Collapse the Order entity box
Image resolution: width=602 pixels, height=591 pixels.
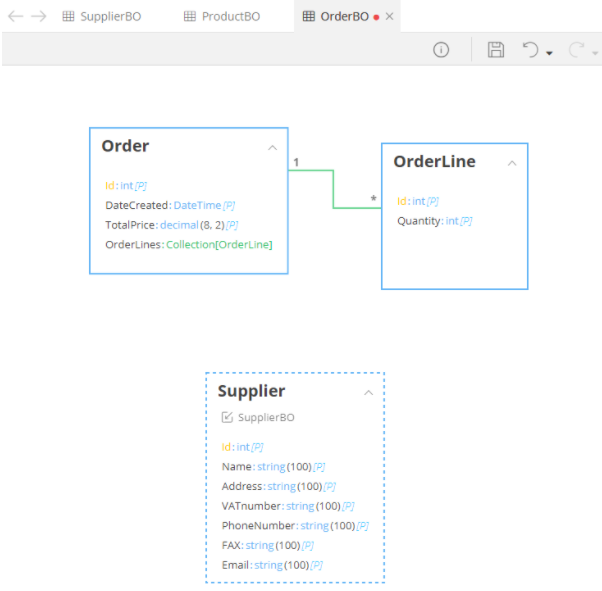point(272,148)
